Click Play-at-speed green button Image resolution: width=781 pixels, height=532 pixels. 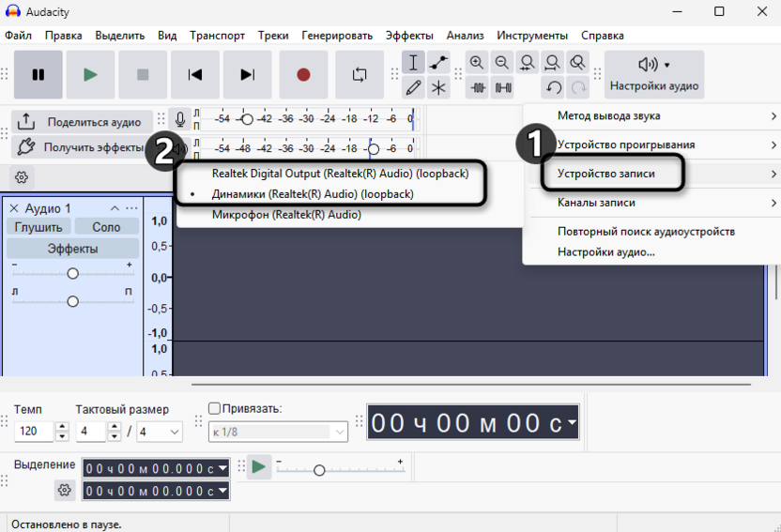coord(259,467)
